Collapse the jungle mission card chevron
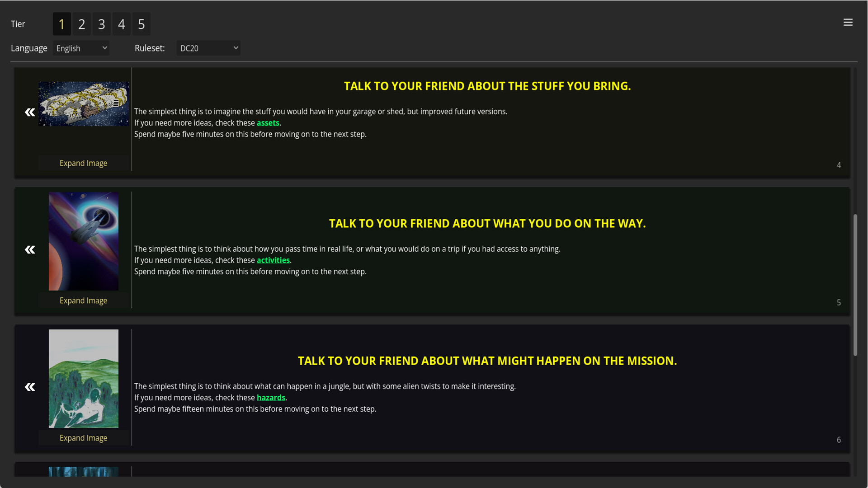Screen dimensions: 868x488 (29, 387)
